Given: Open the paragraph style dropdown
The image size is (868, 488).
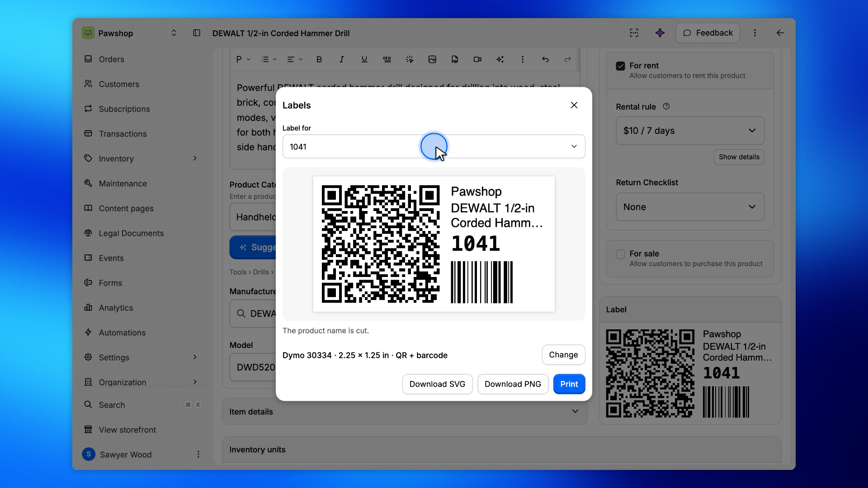Looking at the screenshot, I should (243, 59).
